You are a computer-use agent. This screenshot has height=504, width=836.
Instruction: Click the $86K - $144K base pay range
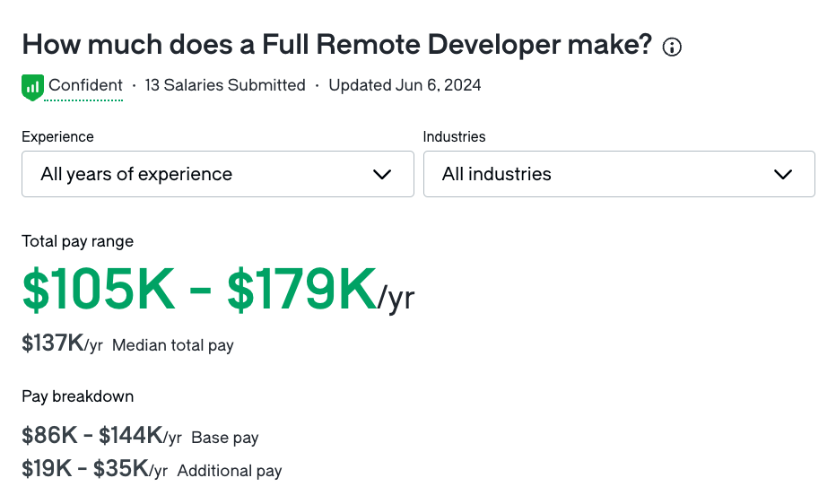92,436
